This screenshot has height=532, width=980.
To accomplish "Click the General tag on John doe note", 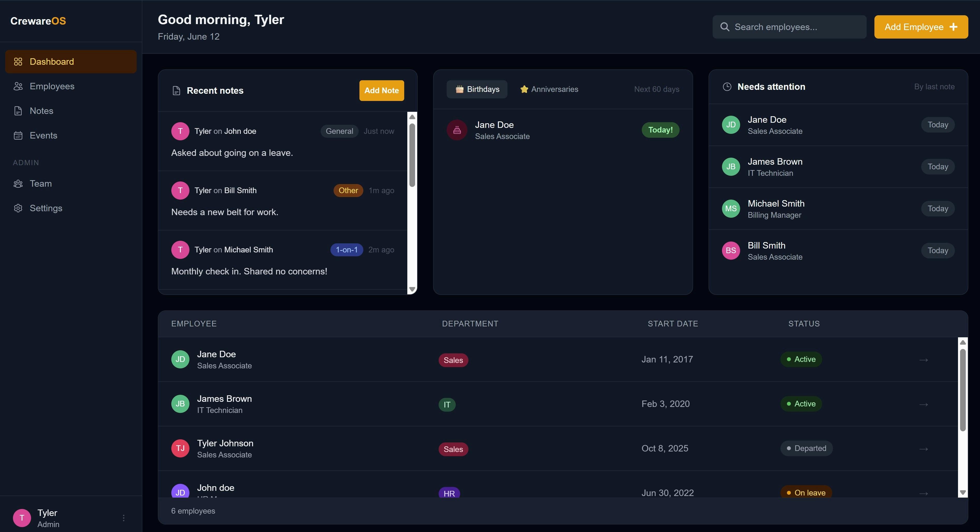I will click(339, 131).
